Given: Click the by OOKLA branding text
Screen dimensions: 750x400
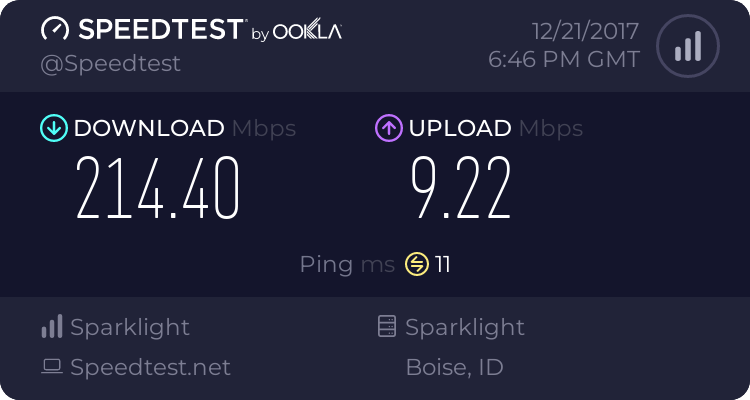Looking at the screenshot, I should (296, 32).
